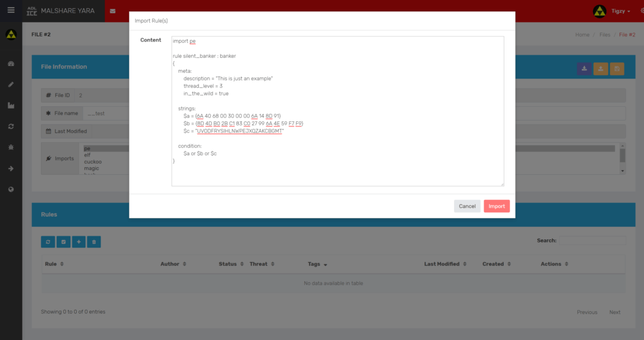Click the bug icon in the sidebar
The image size is (644, 340).
tap(11, 147)
